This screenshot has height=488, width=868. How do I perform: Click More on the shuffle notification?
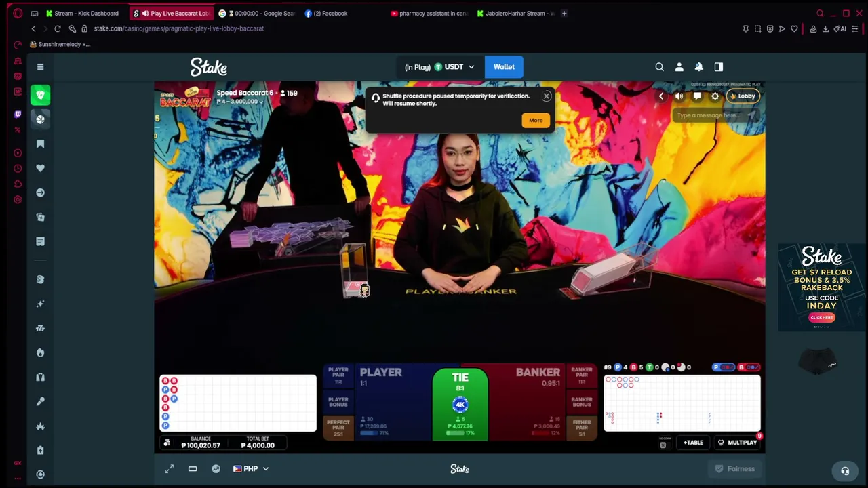click(x=536, y=121)
